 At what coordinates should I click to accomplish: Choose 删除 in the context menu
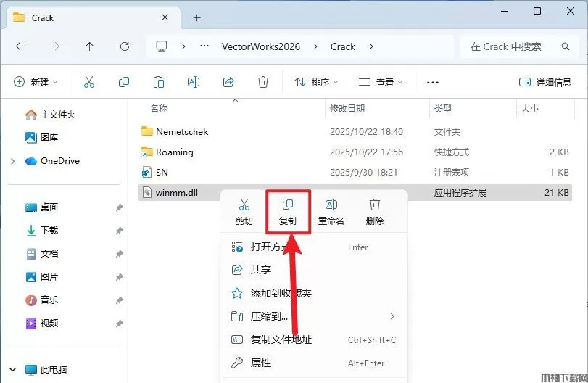pos(375,212)
